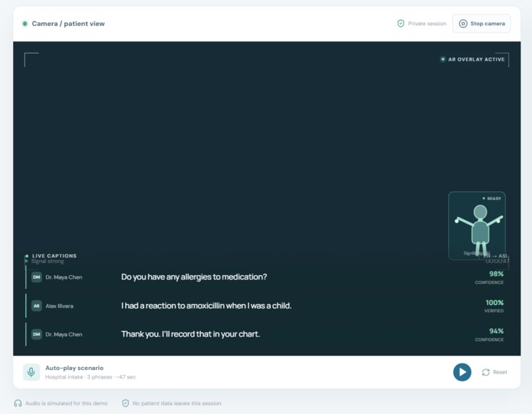This screenshot has height=414, width=532.
Task: Select caption 'Do you have any allergies to medication?'
Action: pos(194,277)
